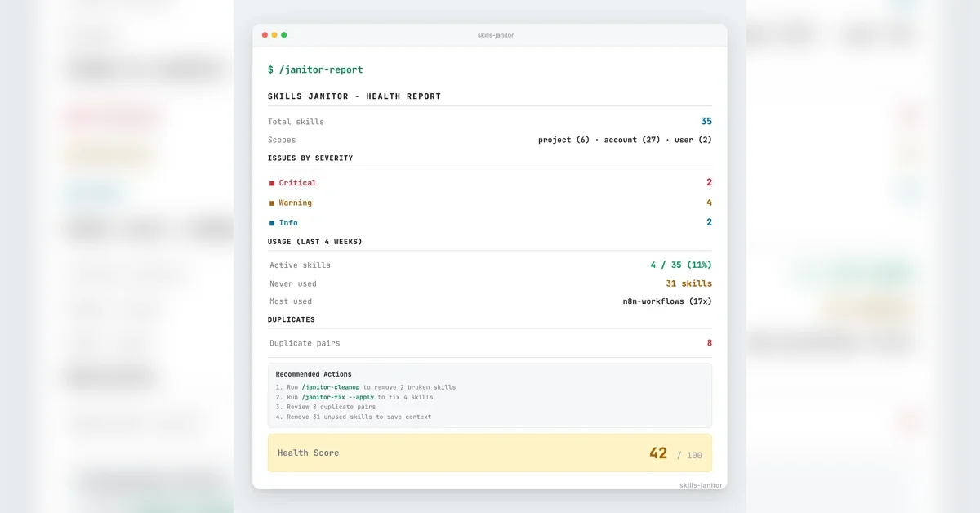Select the Health Score yellow banner

[x=490, y=453]
